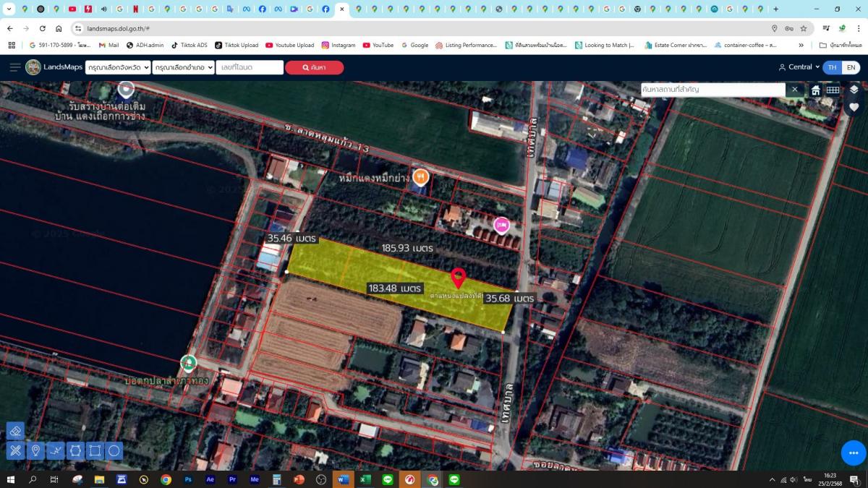
Task: Click the 183.48 เมตร measurement label
Action: [395, 288]
